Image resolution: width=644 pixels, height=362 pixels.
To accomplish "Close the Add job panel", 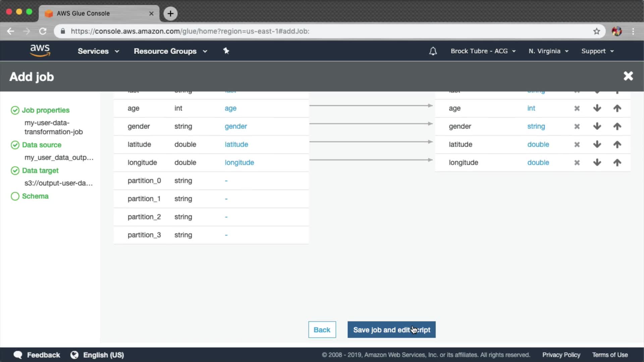I will pos(628,76).
